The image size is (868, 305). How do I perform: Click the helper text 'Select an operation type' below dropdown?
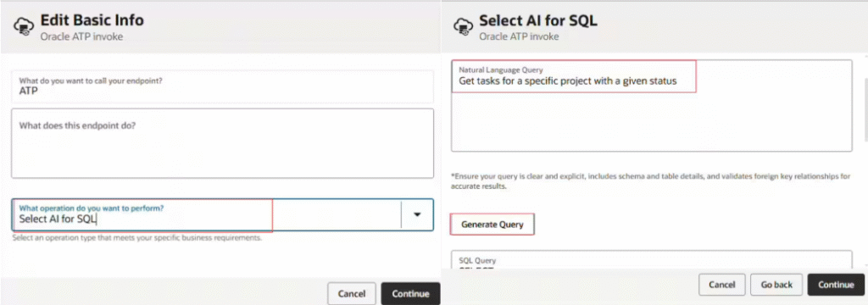point(136,237)
